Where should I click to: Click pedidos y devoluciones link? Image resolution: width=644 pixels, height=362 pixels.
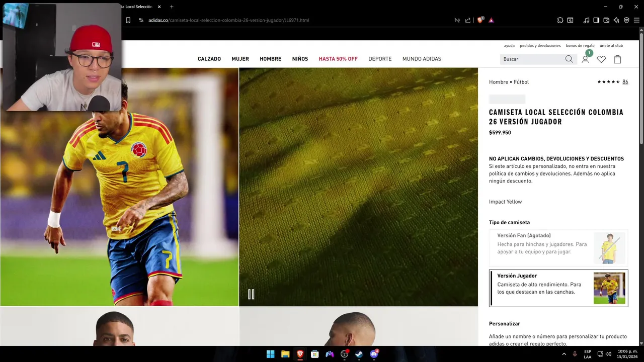540,46
